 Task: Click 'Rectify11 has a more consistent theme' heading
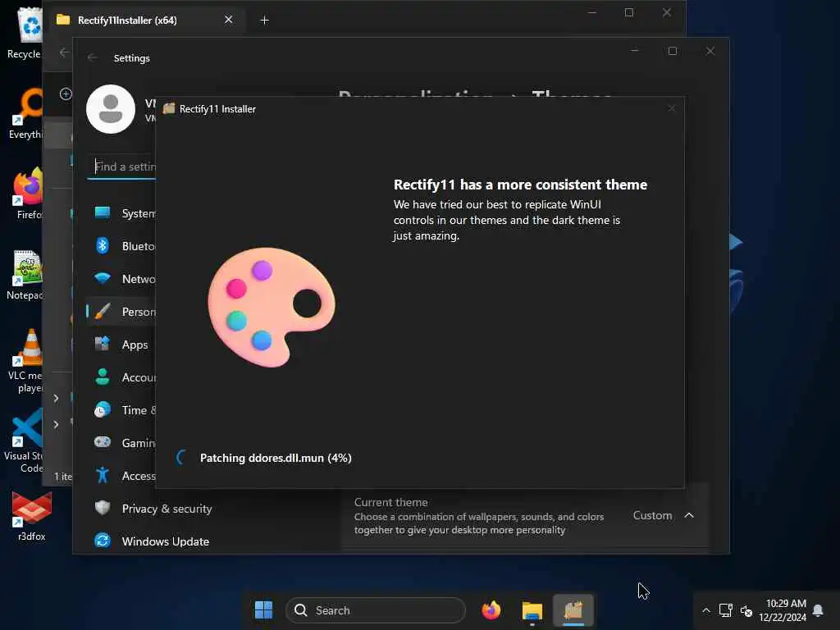pos(520,185)
